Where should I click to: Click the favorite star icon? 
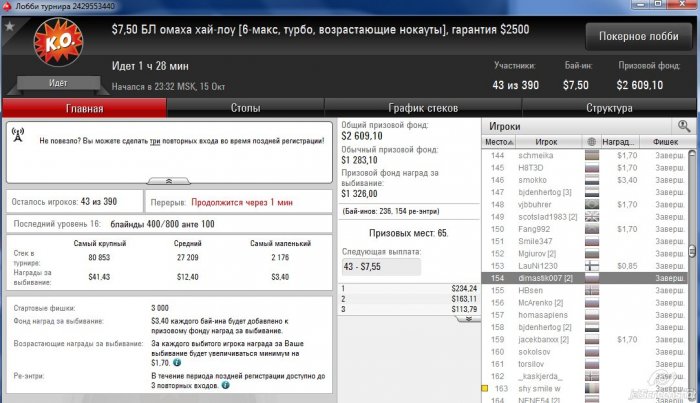[x=9, y=27]
